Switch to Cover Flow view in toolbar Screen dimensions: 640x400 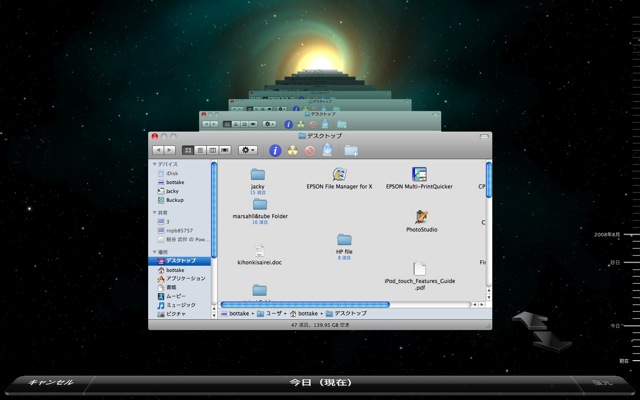[x=224, y=150]
